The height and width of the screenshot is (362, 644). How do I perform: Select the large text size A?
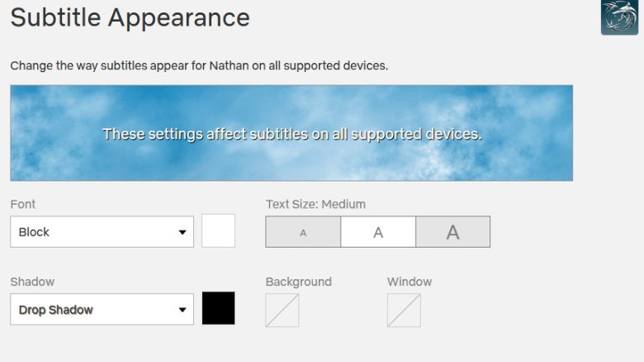[x=452, y=232]
